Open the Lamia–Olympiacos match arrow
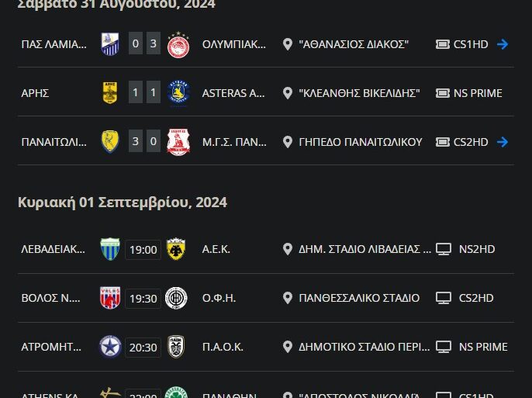This screenshot has height=398, width=532. tap(503, 44)
